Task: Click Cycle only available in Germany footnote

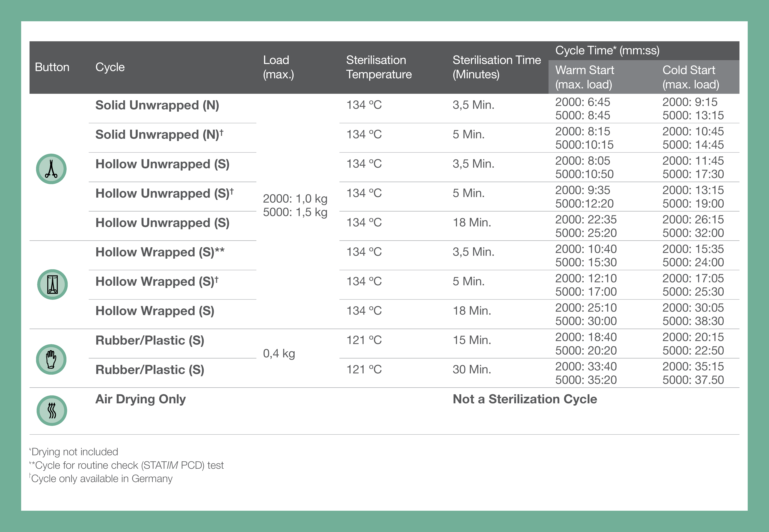Action: pos(101,478)
